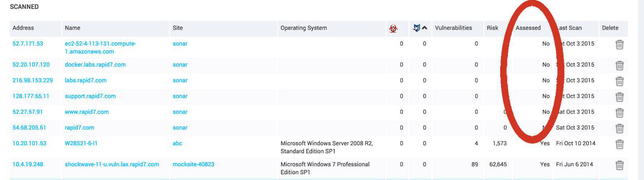The width and height of the screenshot is (644, 180).
Task: Click the Address column header
Action: click(x=23, y=28)
